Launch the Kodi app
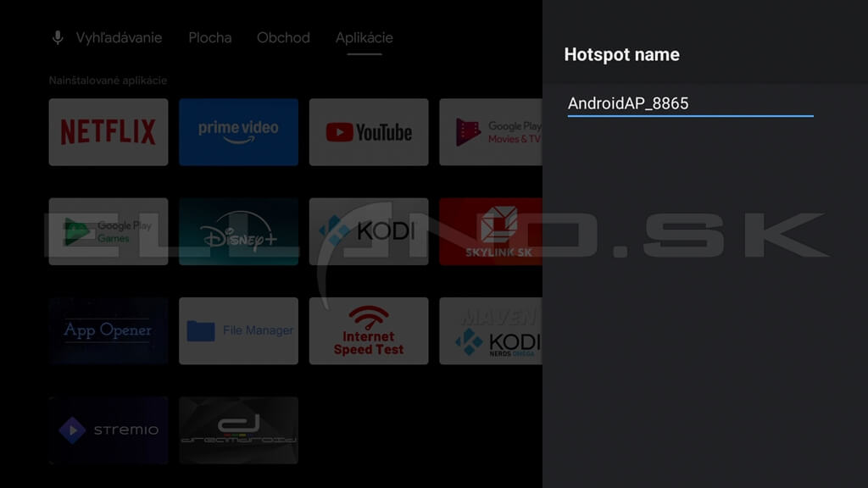This screenshot has height=488, width=868. click(x=369, y=231)
